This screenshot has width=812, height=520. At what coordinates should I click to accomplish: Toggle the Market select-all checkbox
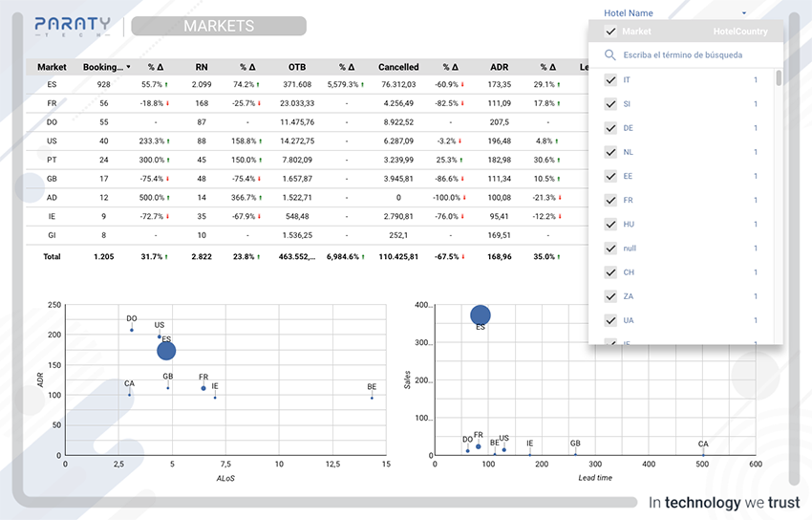[x=610, y=32]
